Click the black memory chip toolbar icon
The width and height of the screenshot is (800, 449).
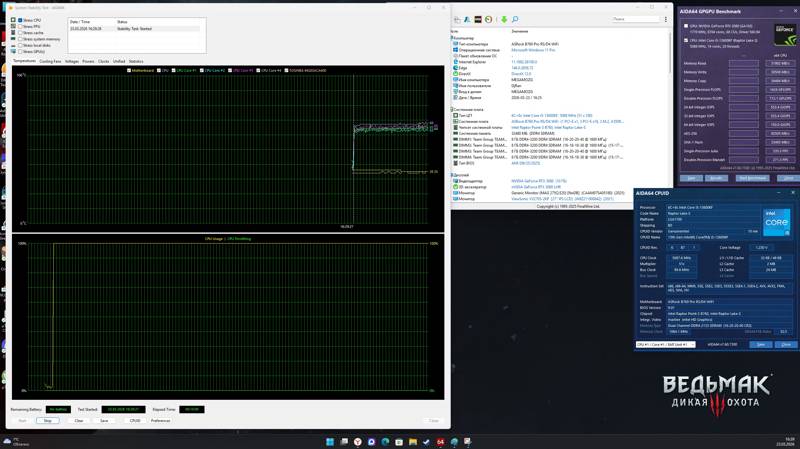point(478,19)
